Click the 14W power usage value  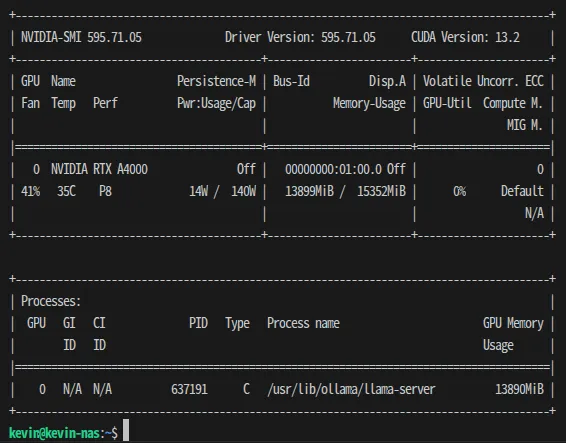[199, 191]
